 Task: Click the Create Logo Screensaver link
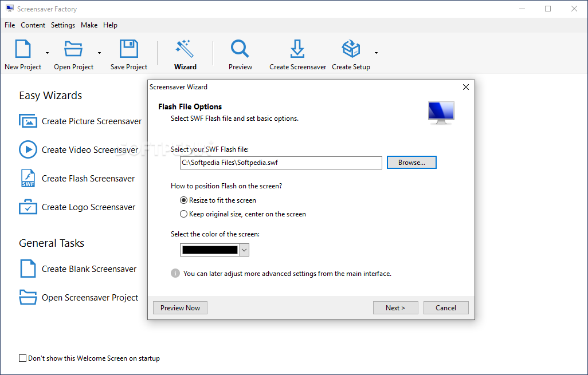(x=88, y=207)
